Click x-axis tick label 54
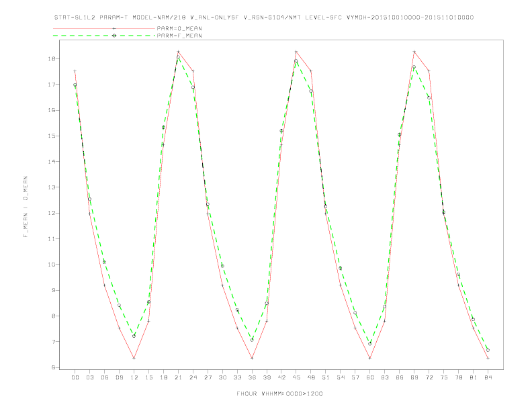The height and width of the screenshot is (411, 532). click(341, 377)
